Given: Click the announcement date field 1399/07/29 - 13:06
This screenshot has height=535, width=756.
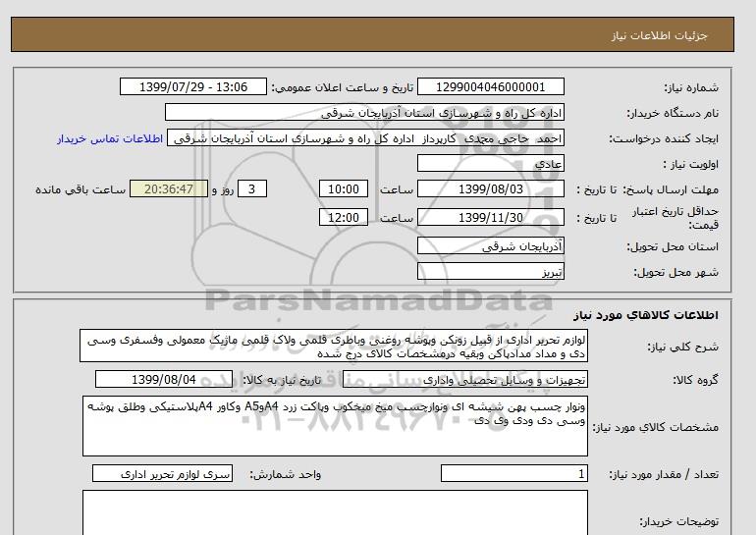Looking at the screenshot, I should pyautogui.click(x=193, y=86).
